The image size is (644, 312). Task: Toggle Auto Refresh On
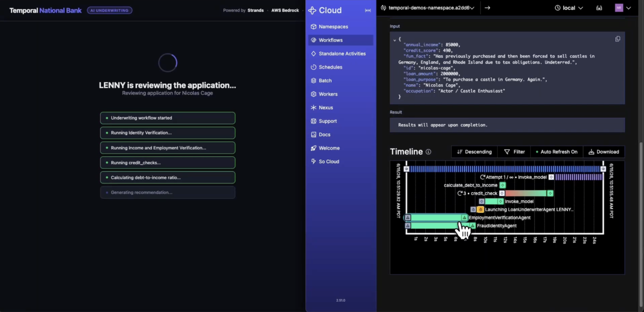pos(556,152)
